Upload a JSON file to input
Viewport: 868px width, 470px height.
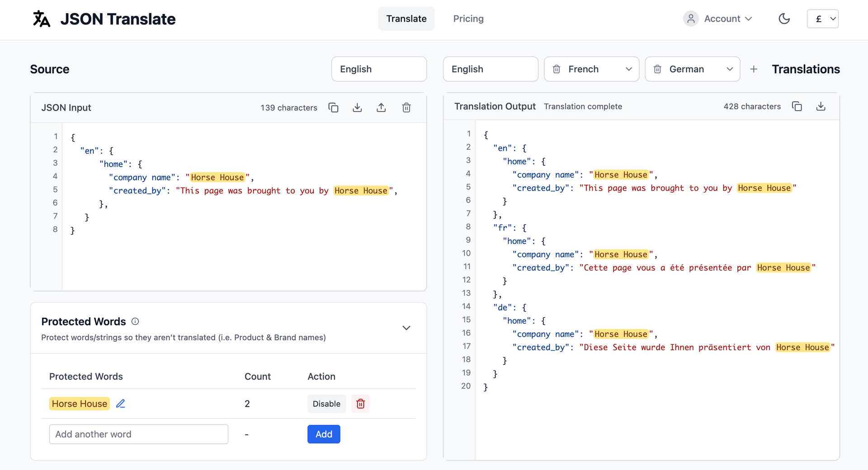pos(381,108)
